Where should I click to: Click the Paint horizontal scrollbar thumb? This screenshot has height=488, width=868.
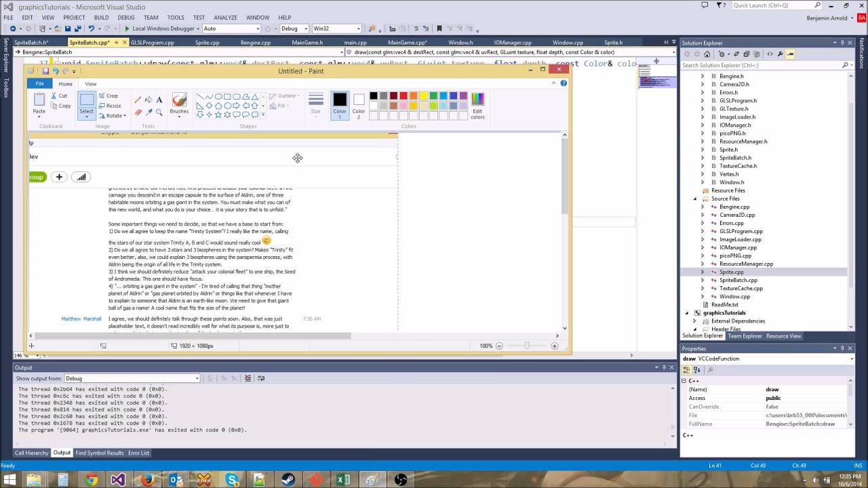coord(194,335)
